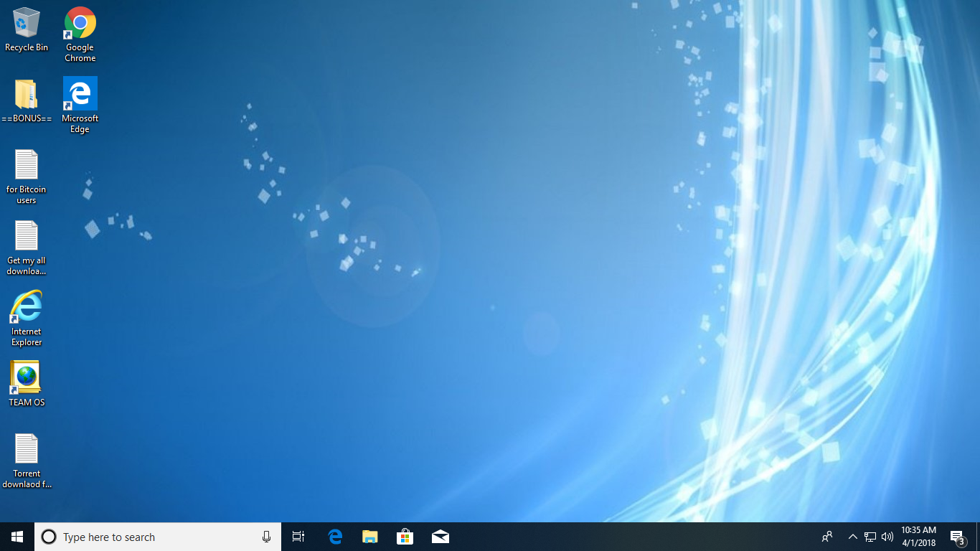Select the Microsoft Edge desktop shortcut

tap(80, 105)
